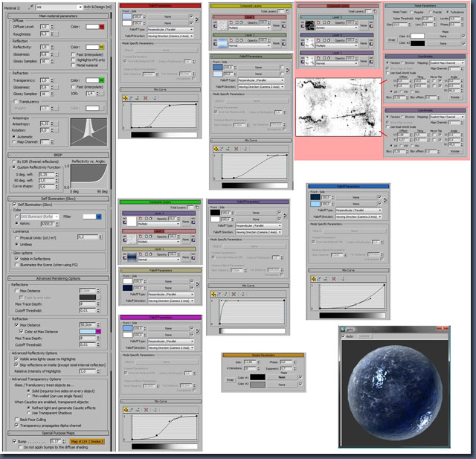
Task: Click Smoke Color #2 gray swatch
Action: pyautogui.click(x=257, y=385)
